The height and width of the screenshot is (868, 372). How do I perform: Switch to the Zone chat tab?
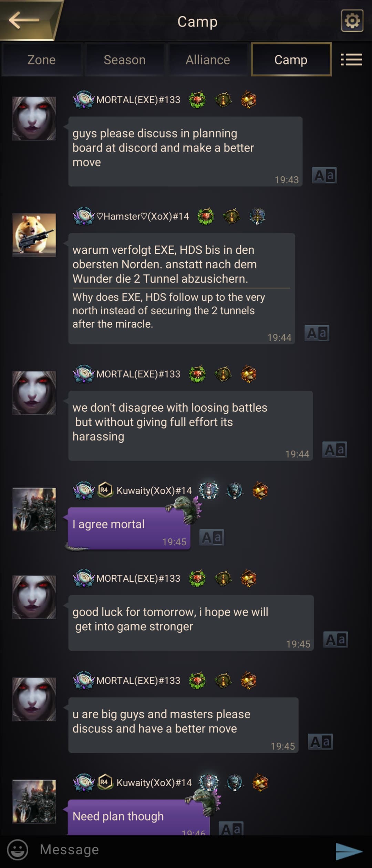(41, 60)
